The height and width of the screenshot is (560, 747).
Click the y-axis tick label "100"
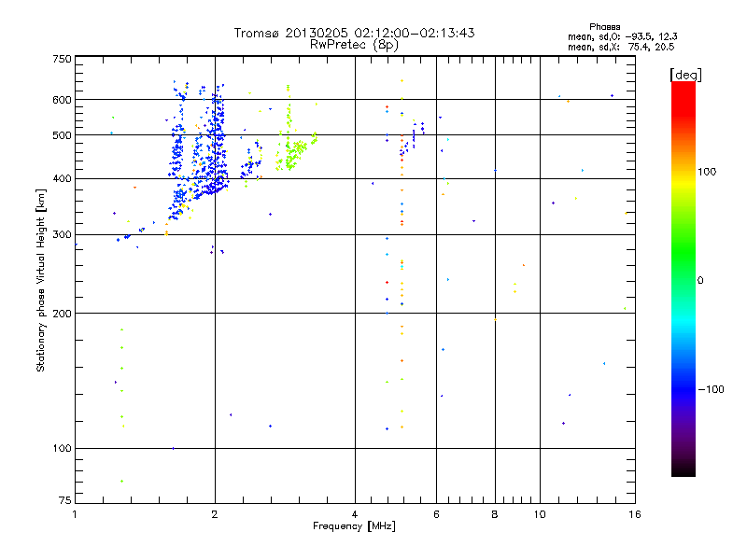click(62, 449)
